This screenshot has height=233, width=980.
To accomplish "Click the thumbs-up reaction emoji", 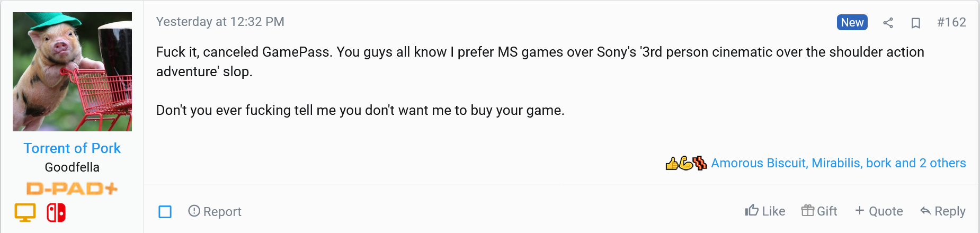I will coord(672,163).
